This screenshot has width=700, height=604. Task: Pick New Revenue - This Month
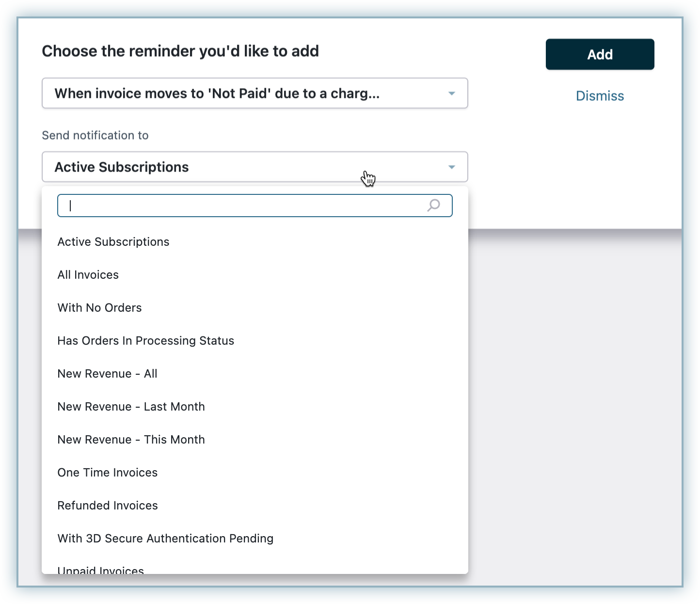pos(131,440)
